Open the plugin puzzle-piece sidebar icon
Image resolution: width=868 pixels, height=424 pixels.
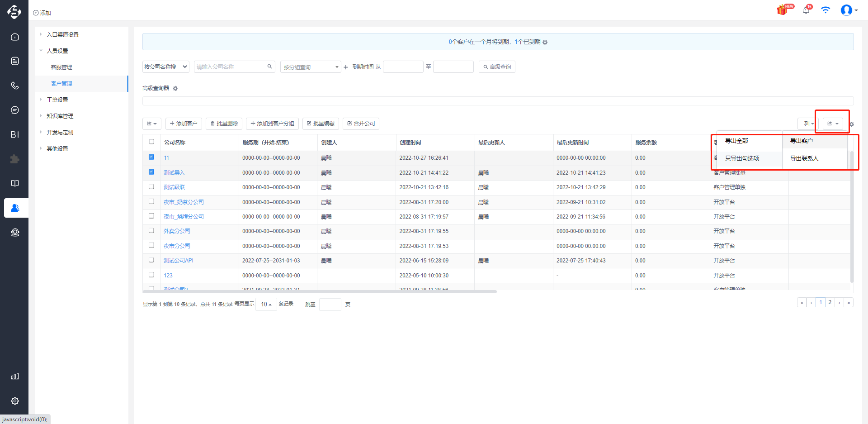(15, 159)
